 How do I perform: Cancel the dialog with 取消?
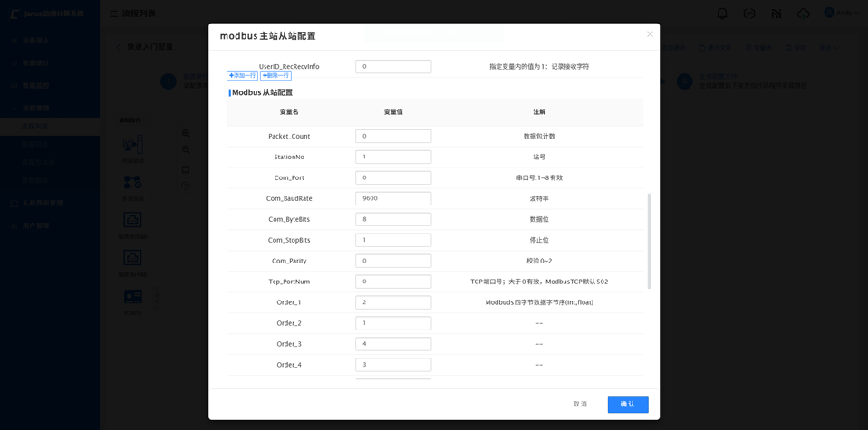tap(580, 404)
